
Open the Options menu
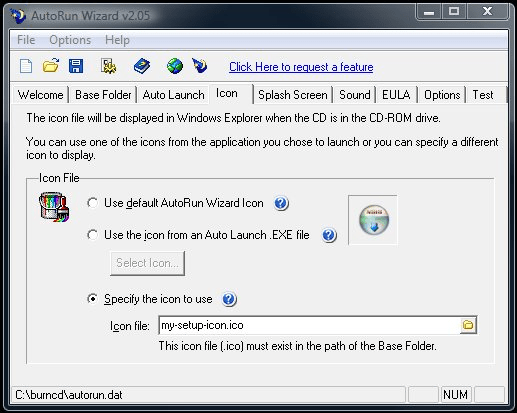point(70,40)
